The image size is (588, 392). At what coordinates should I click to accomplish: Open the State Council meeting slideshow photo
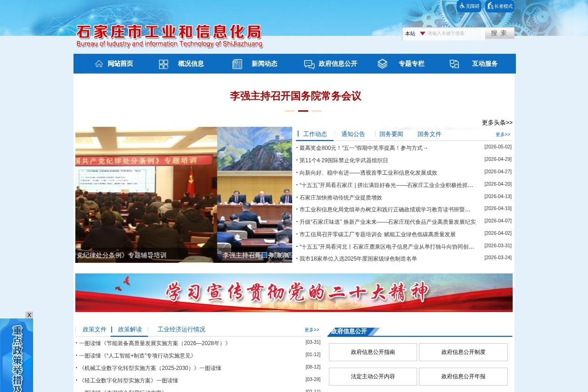[x=254, y=195]
